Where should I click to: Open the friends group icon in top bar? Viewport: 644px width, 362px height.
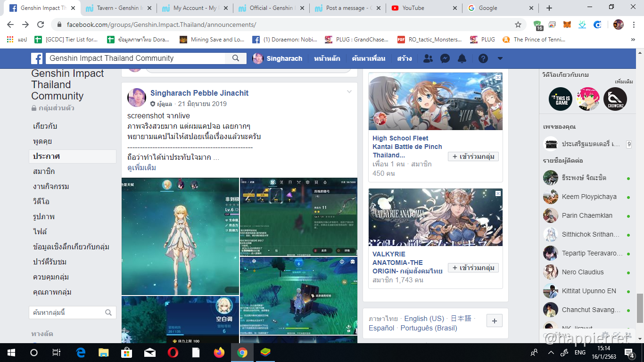point(427,58)
